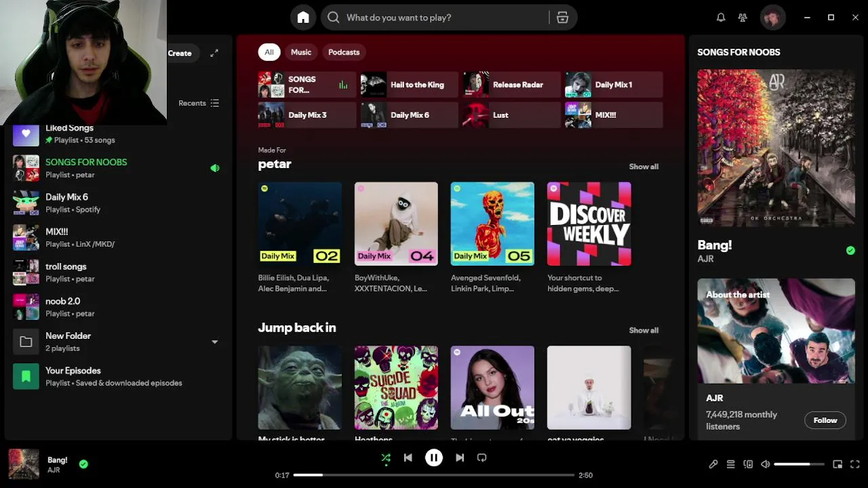This screenshot has width=868, height=488.
Task: Click the search input field
Action: pyautogui.click(x=444, y=18)
